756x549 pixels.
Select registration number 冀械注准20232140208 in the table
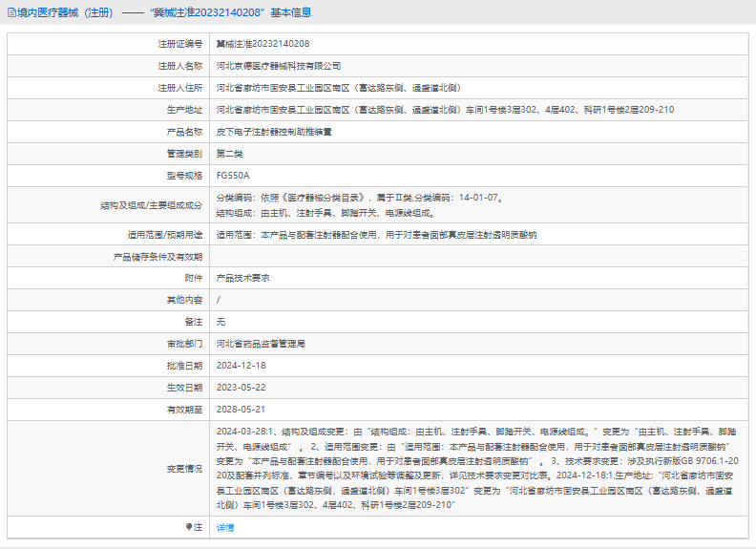[262, 44]
